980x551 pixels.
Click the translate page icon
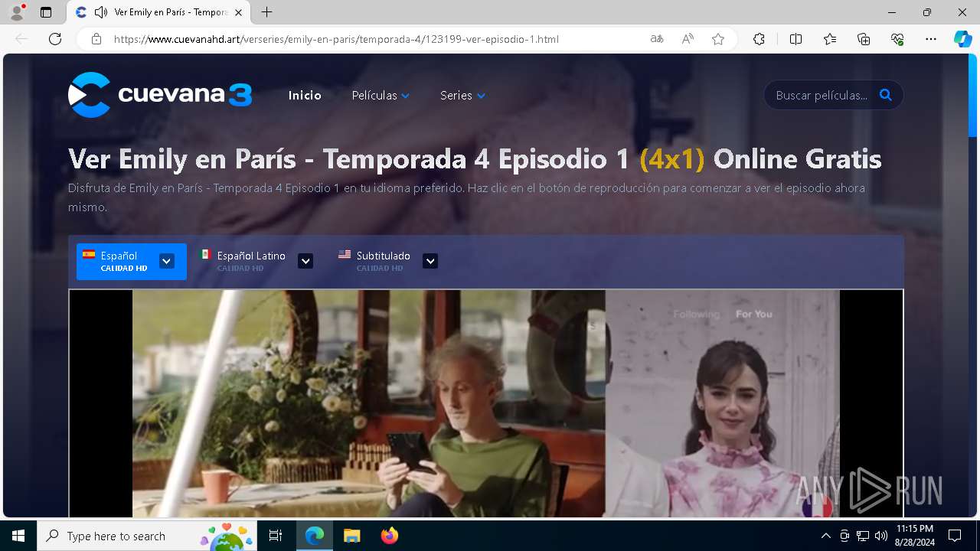pyautogui.click(x=656, y=39)
